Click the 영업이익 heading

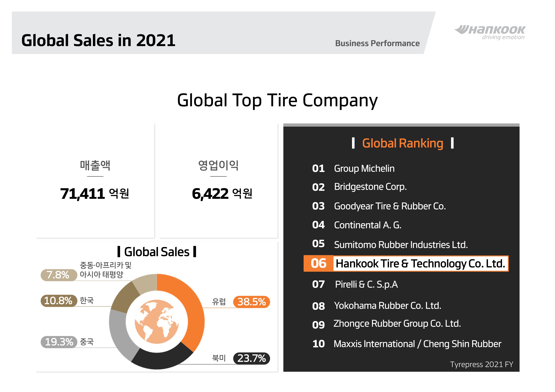click(218, 165)
